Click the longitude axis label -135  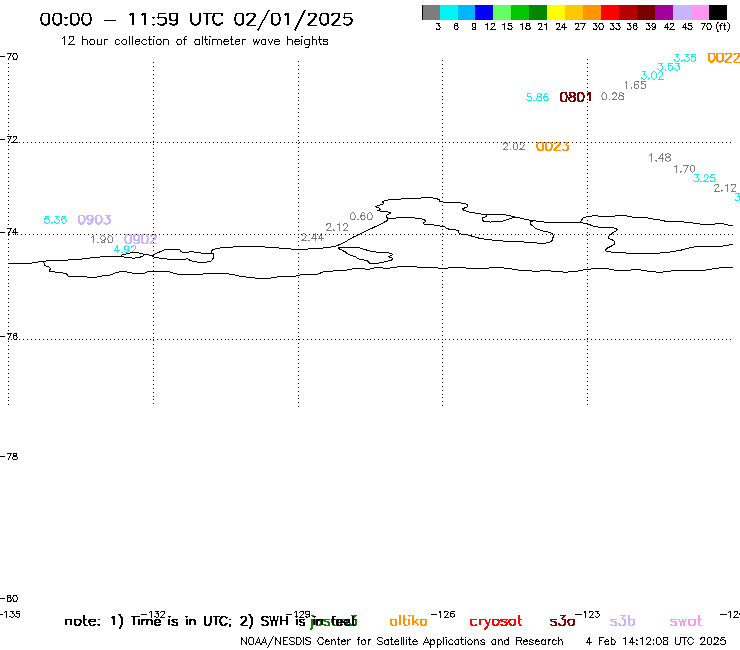tap(10, 615)
